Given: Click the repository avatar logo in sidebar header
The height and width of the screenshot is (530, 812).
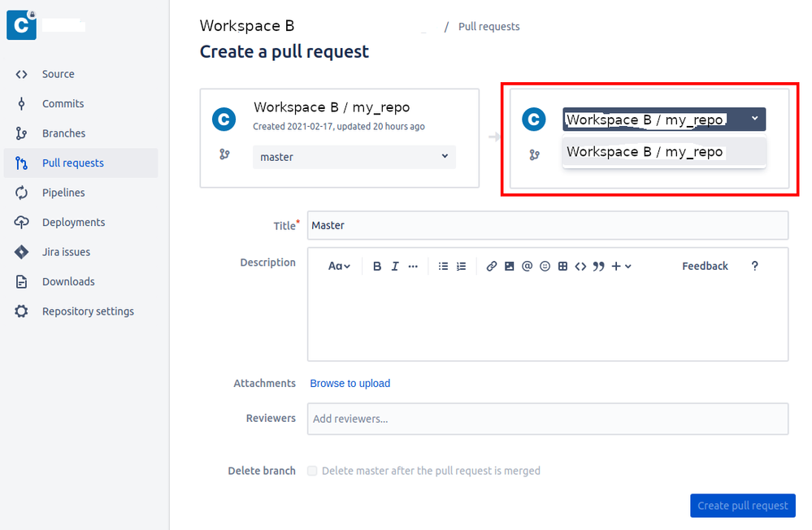Looking at the screenshot, I should click(x=21, y=24).
